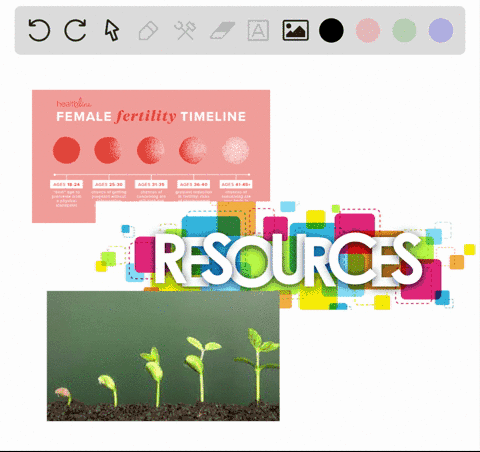Click the insert image icon
The height and width of the screenshot is (452, 480).
click(x=296, y=31)
